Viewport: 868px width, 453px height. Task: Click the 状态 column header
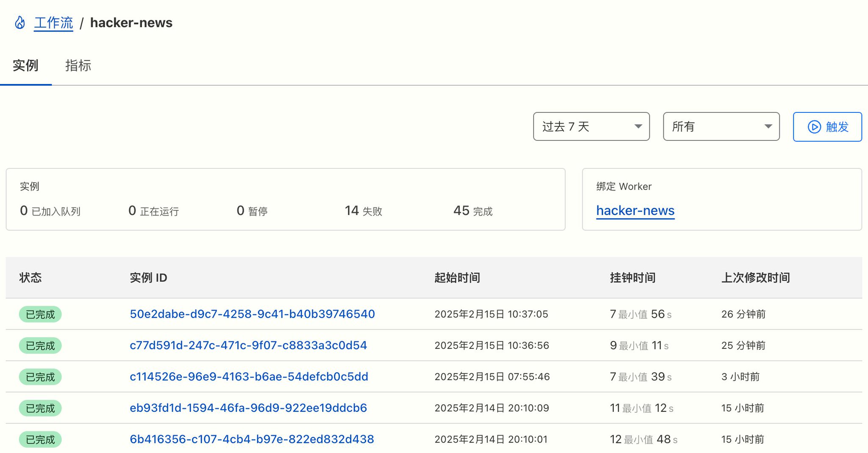point(31,278)
